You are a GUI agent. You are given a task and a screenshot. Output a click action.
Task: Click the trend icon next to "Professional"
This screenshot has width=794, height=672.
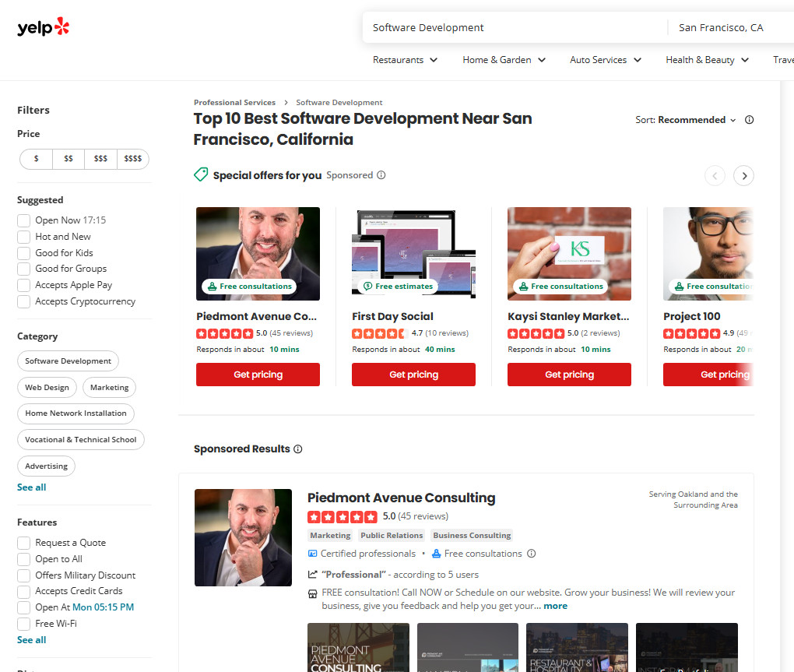tap(312, 574)
